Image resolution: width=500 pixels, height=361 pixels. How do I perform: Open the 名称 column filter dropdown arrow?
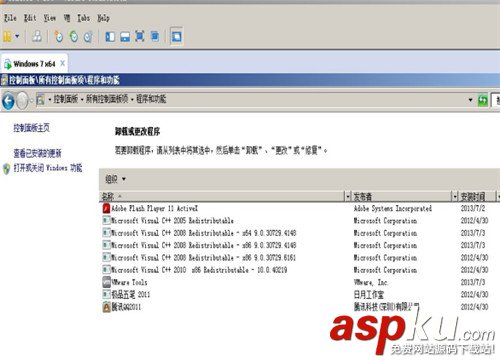tap(348, 197)
